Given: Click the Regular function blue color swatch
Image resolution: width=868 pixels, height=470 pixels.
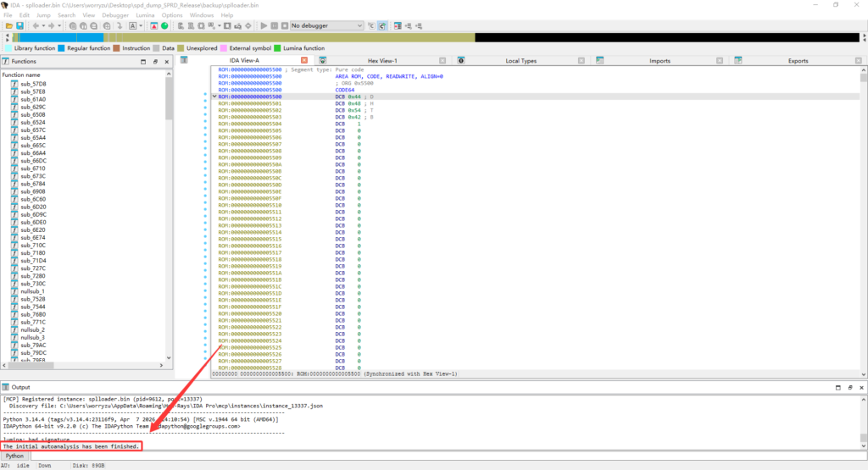Looking at the screenshot, I should [61, 48].
